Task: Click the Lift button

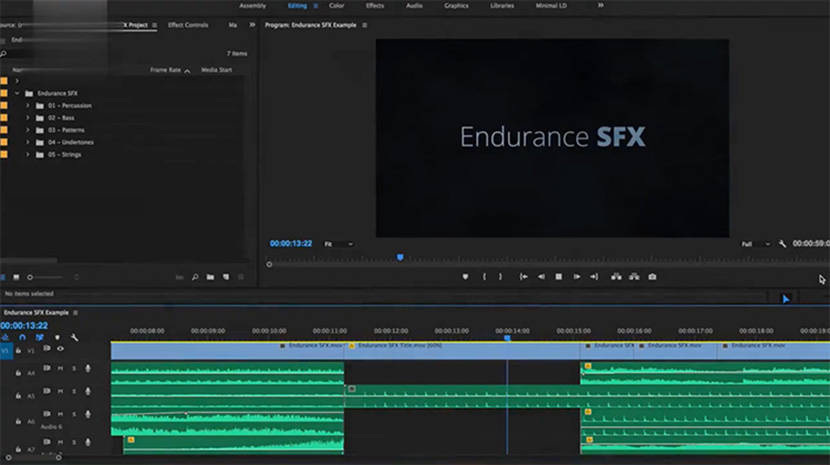Action: click(x=616, y=276)
